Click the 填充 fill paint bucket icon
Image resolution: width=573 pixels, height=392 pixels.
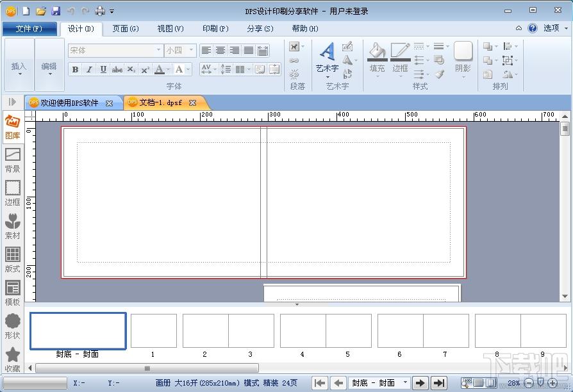(x=377, y=51)
